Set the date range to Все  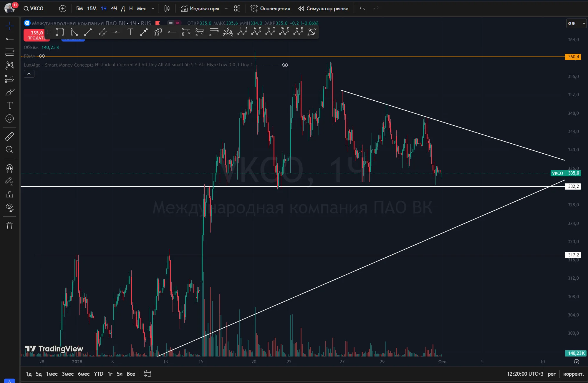point(131,374)
